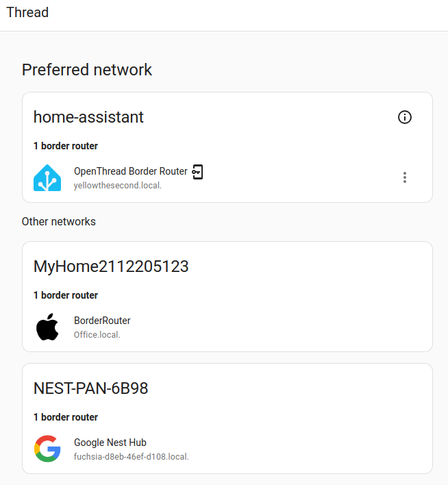Select the BorderRouter entry name
The width and height of the screenshot is (448, 485).
[102, 321]
